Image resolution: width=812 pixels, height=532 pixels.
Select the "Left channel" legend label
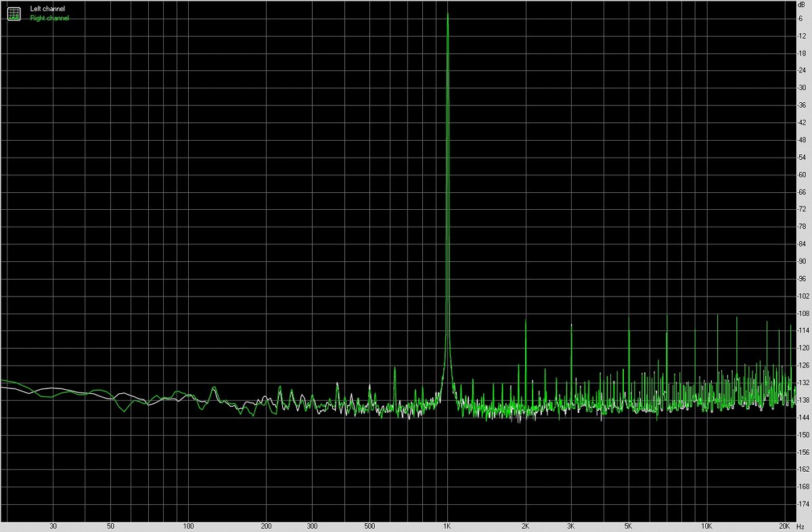pyautogui.click(x=47, y=9)
